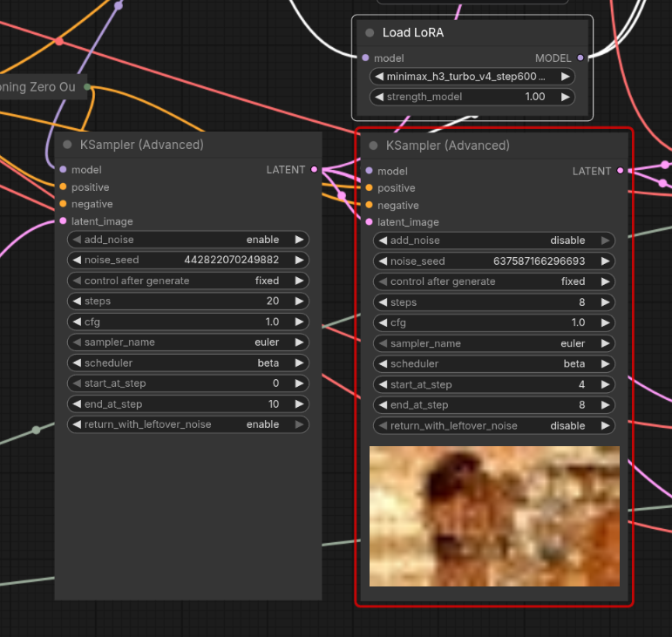Select previous LoRA file with left arrow
672x637 pixels.
click(x=379, y=77)
